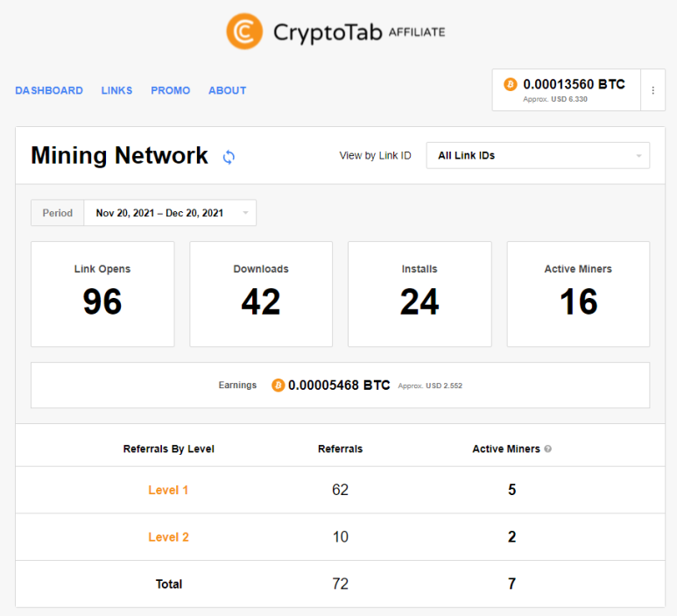Select the Active Miners 16 card
Image resolution: width=677 pixels, height=616 pixels.
point(578,294)
